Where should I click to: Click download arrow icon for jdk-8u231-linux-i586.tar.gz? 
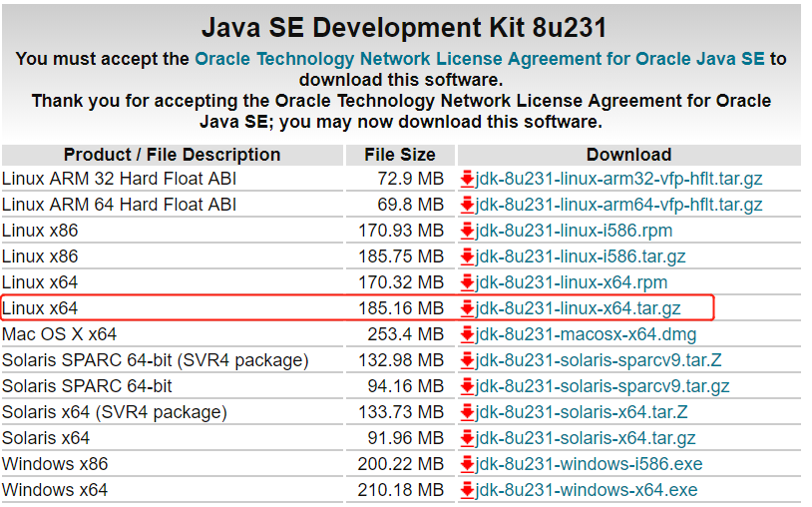(x=467, y=256)
